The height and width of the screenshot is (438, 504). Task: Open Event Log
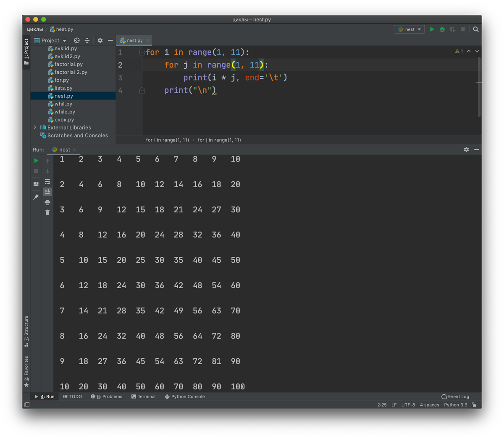(x=455, y=396)
